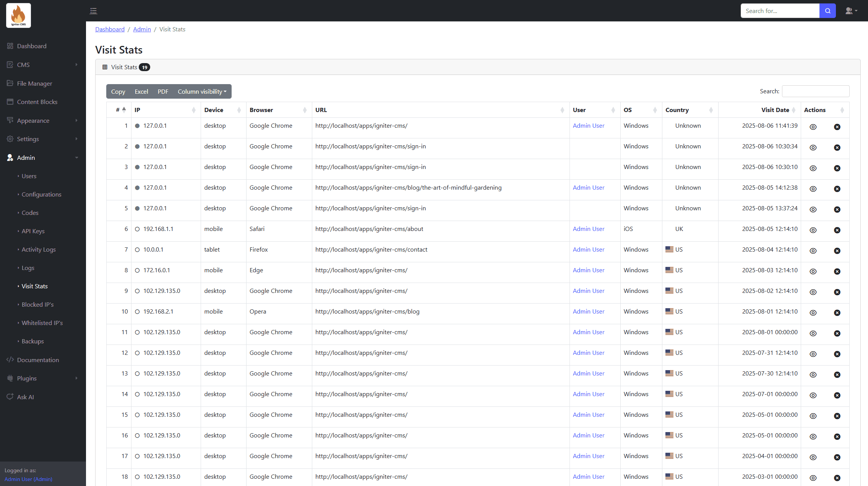Viewport: 868px width, 486px height.
Task: Open the user profile avatar menu
Action: point(851,11)
